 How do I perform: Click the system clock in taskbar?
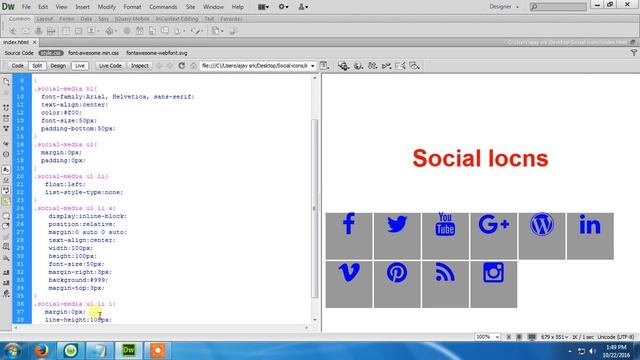pos(616,351)
